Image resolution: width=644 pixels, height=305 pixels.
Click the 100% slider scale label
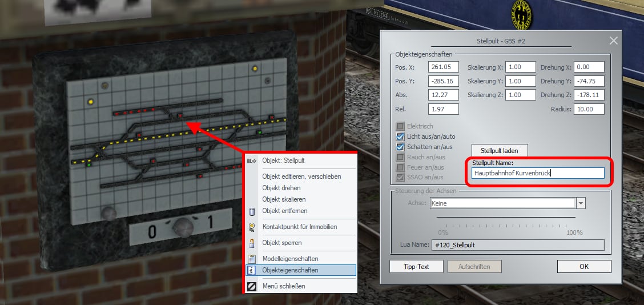(x=574, y=232)
